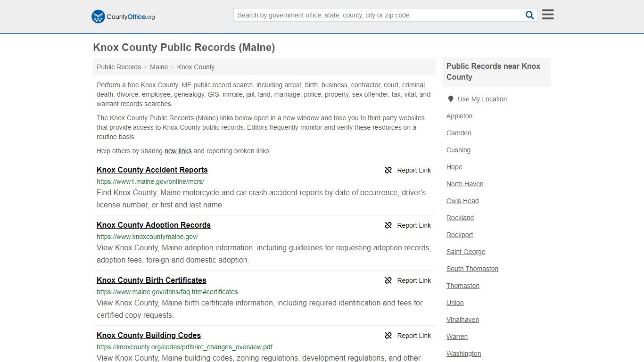Open Rockland public records
Screen dimensions: 644x362
pos(460,218)
